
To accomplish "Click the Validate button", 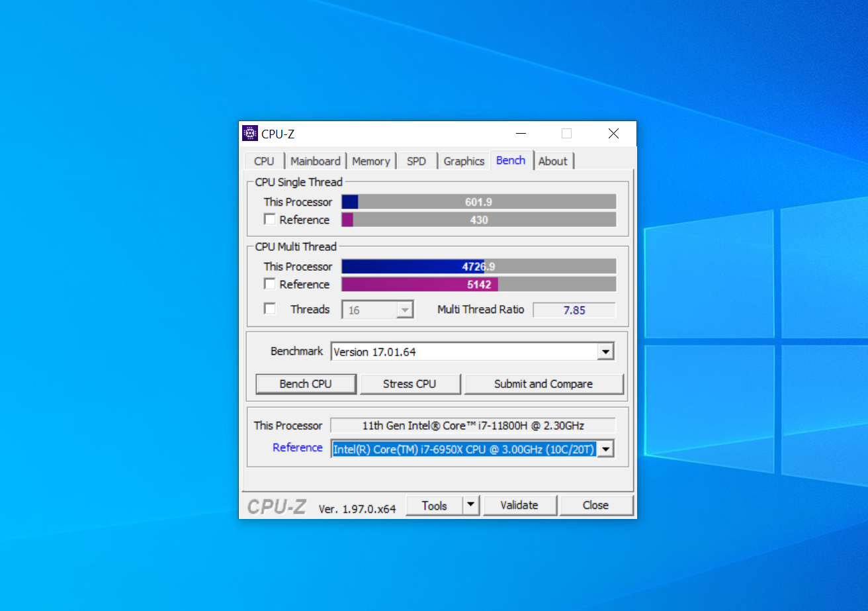I will 519,505.
